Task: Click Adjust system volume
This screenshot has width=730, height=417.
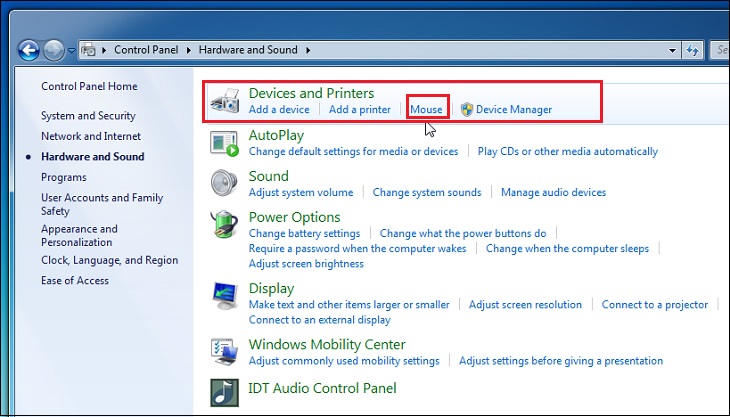Action: 301,192
